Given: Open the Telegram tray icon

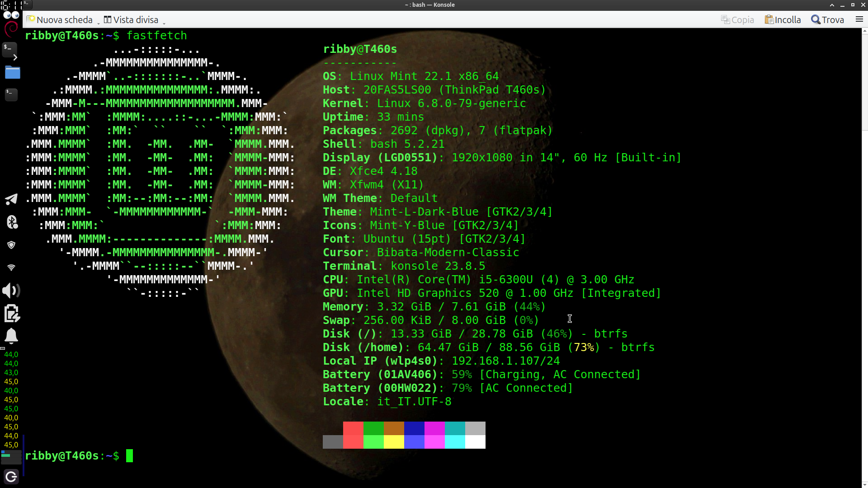Looking at the screenshot, I should 11,199.
